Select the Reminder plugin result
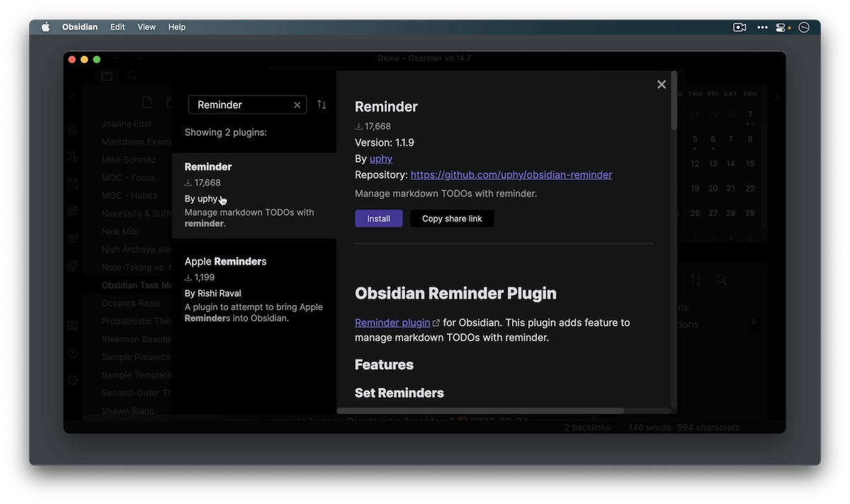Screen dimensions: 850x504 click(x=254, y=196)
